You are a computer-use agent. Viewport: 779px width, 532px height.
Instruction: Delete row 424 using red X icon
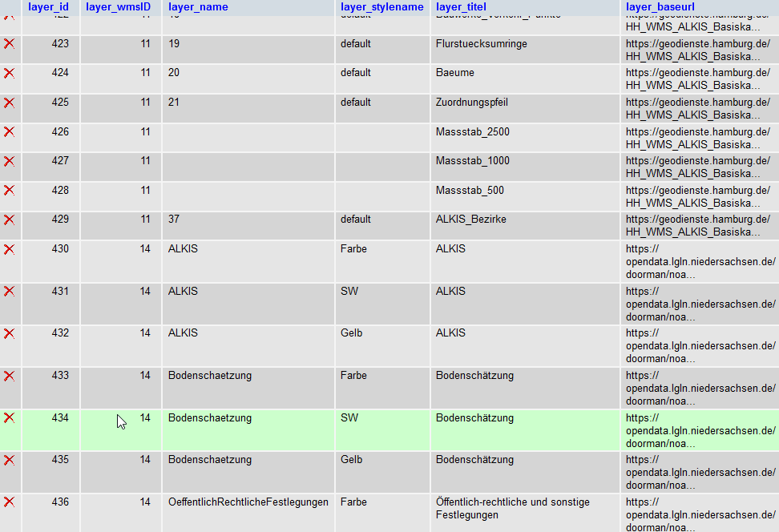tap(9, 73)
